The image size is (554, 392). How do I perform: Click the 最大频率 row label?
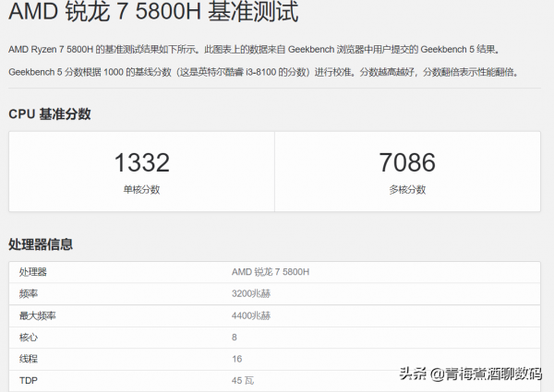[38, 315]
